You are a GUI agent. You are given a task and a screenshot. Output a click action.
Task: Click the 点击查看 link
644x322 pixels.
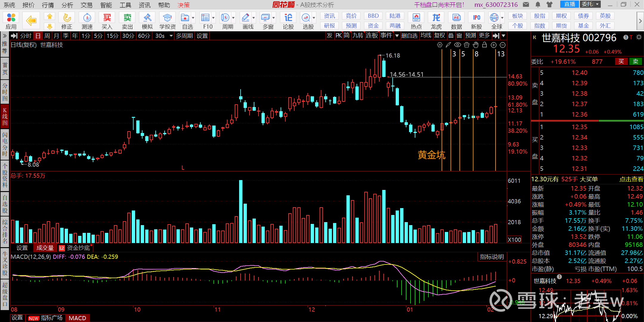pos(631,179)
